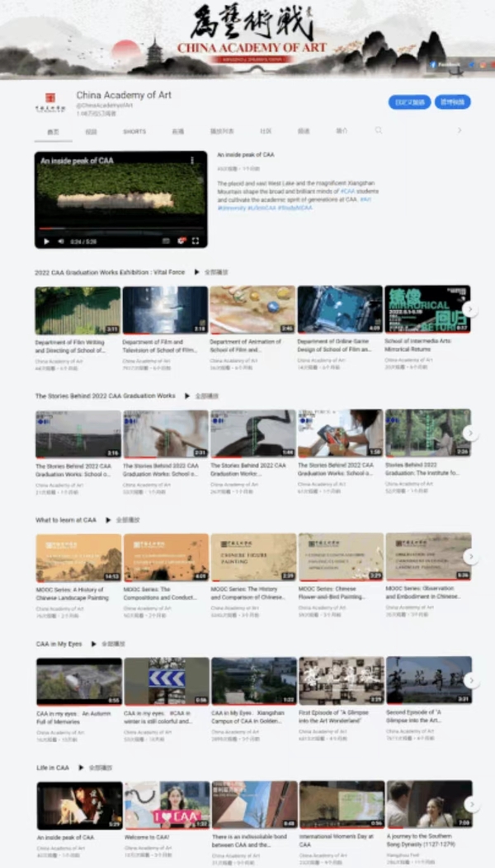Open the three-dot menu on the featured video

click(x=193, y=160)
